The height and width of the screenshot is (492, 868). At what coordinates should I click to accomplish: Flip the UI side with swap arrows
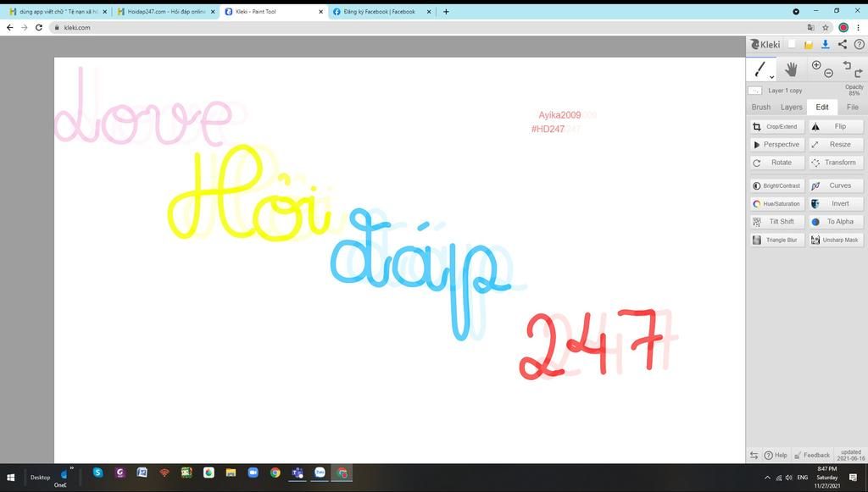(754, 455)
